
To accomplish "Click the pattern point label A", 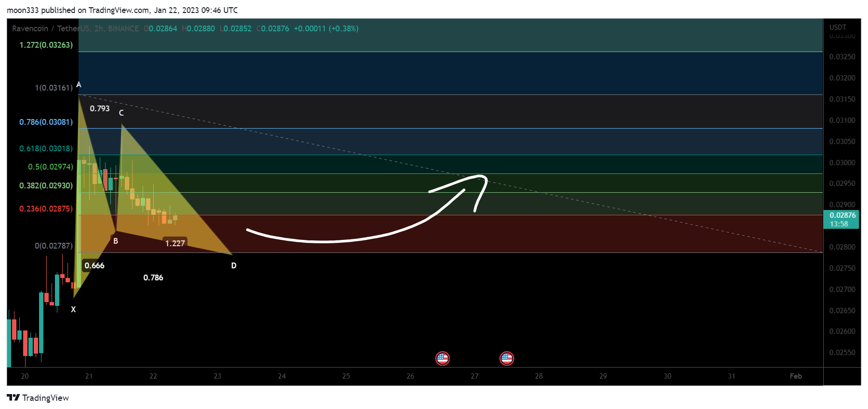I will click(x=79, y=85).
